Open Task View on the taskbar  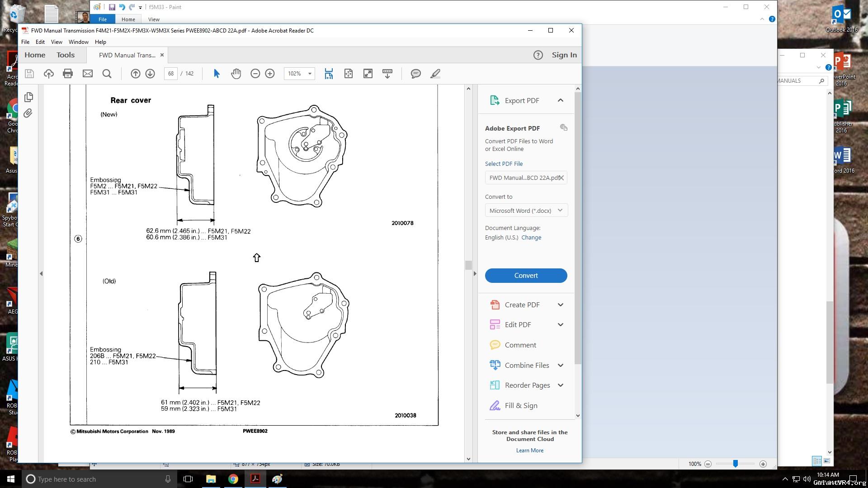tap(188, 479)
